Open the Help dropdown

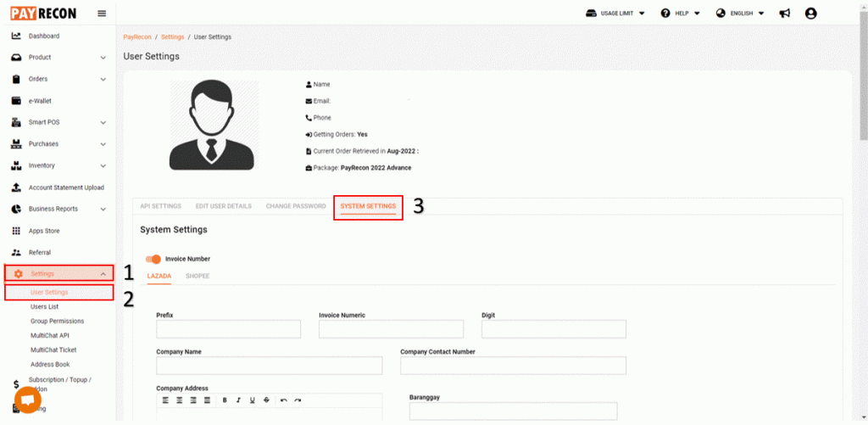click(x=681, y=14)
